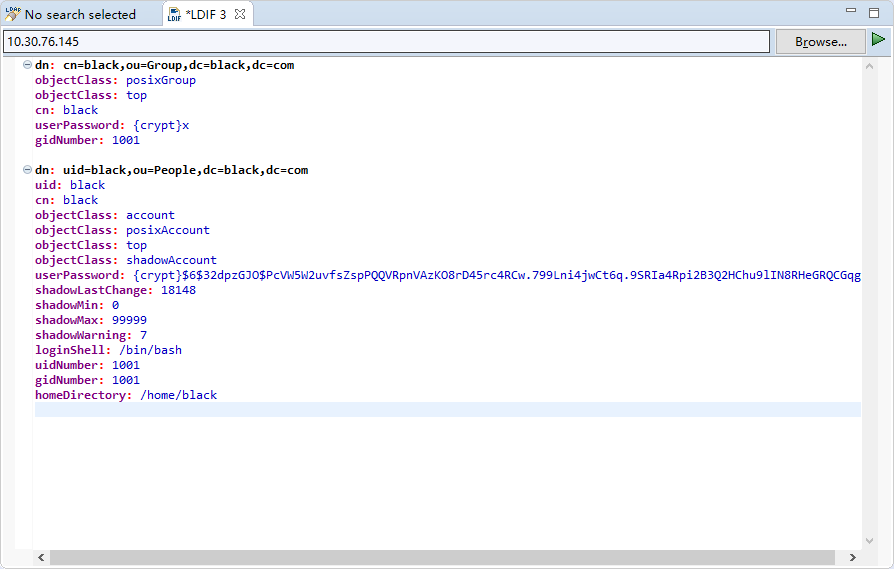The image size is (894, 569).
Task: Click the shadowLastChange value 18148
Action: tap(178, 290)
